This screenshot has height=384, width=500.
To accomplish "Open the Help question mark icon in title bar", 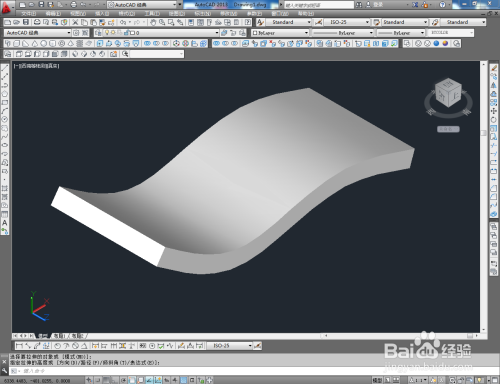I will (x=442, y=5).
